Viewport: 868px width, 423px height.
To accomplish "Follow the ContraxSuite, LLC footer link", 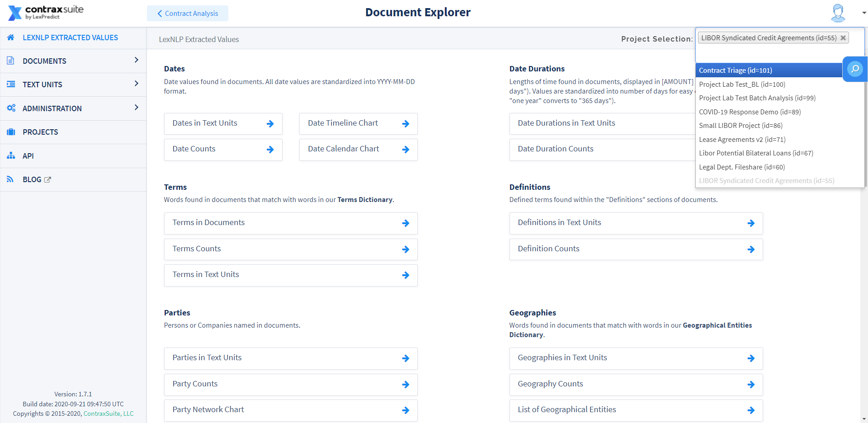I will pyautogui.click(x=108, y=414).
